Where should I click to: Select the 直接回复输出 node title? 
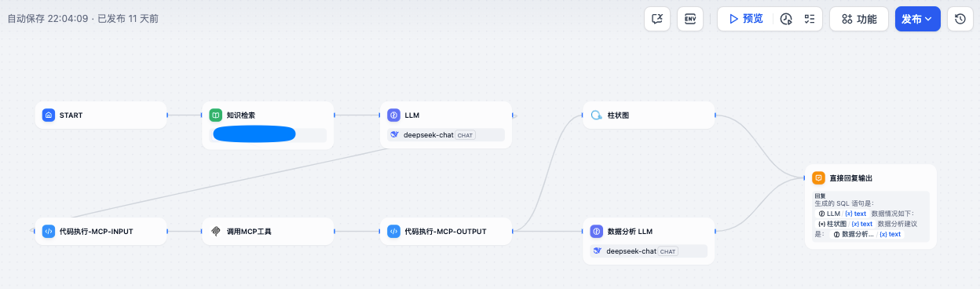point(850,177)
